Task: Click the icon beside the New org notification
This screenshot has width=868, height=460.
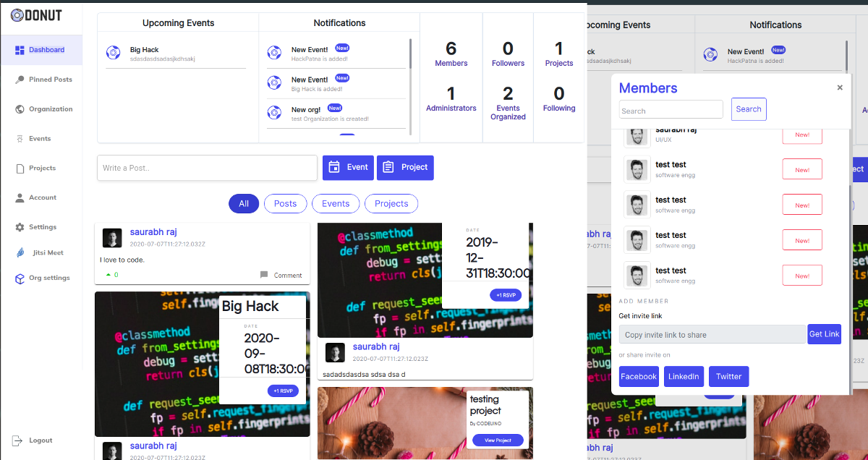Action: coord(274,112)
